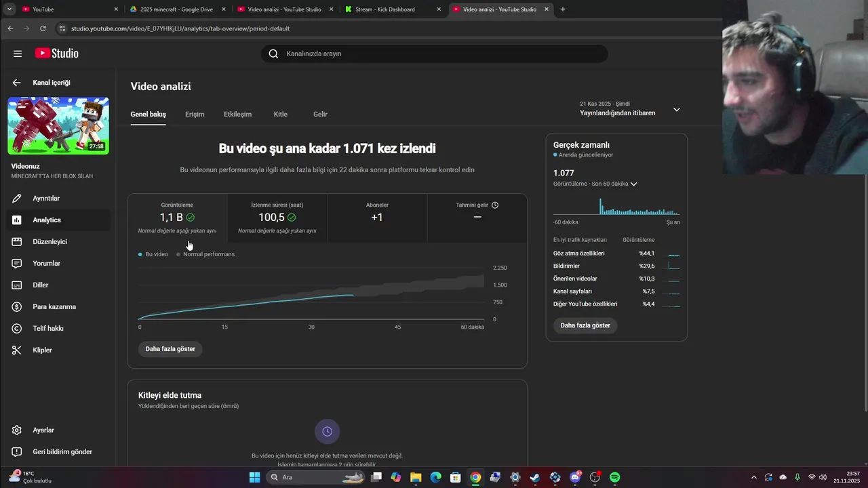Click Daha fazla göster in Gerçek zamanlı
This screenshot has height=488, width=868.
click(585, 325)
